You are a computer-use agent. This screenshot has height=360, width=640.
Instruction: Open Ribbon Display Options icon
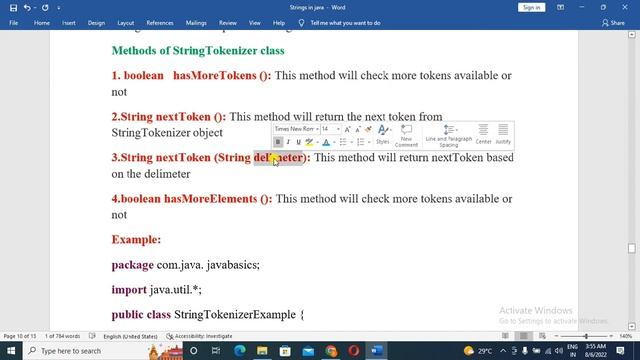pyautogui.click(x=560, y=7)
